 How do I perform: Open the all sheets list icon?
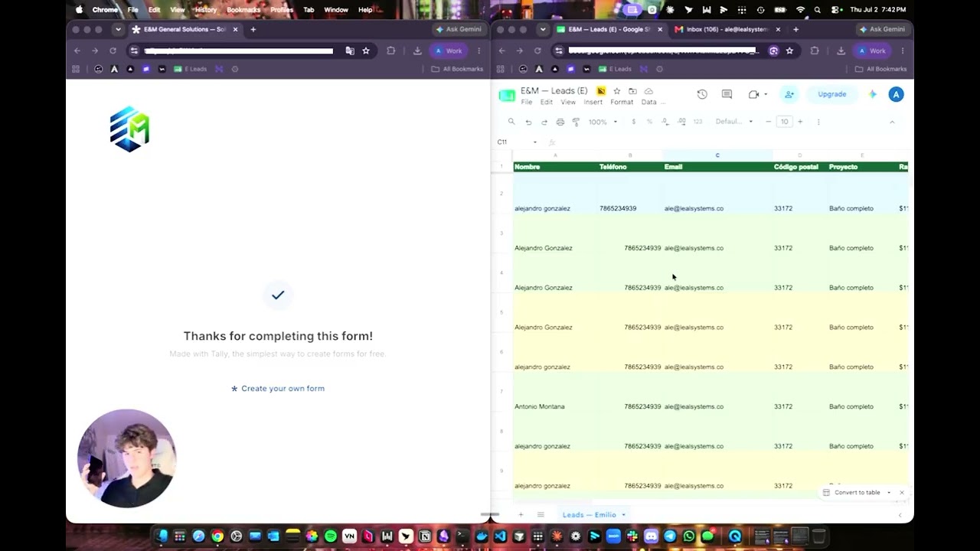541,515
